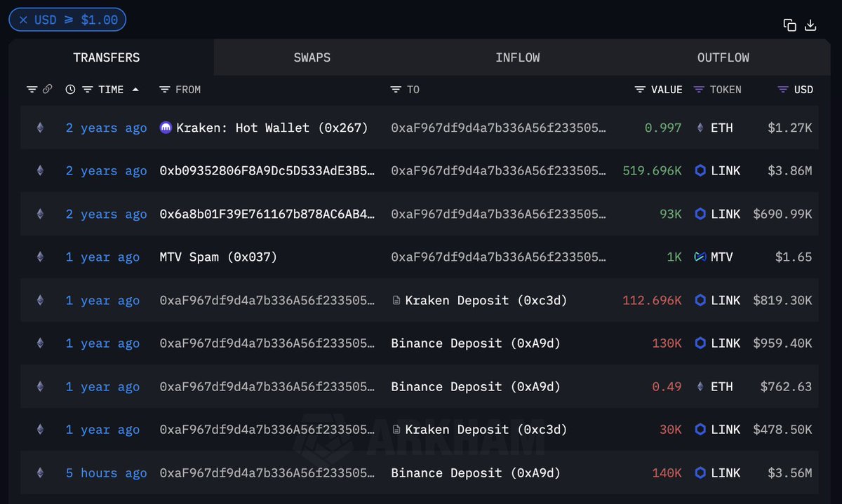Open Kraken Deposit (0xc3d) in 112.696K row
The height and width of the screenshot is (504, 842).
click(x=486, y=300)
